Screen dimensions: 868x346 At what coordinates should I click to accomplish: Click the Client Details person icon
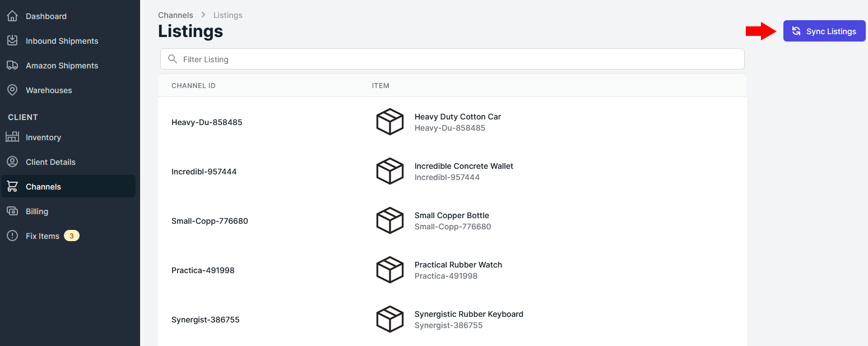click(x=12, y=162)
